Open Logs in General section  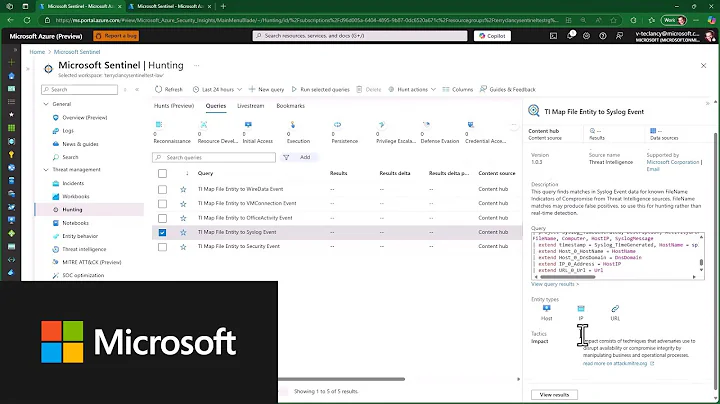[68, 131]
